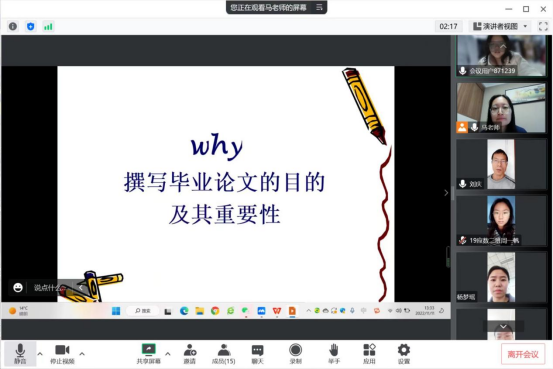Viewport: 553px width, 369px height.
Task: Click the blue security shield icon
Action: coord(31,26)
